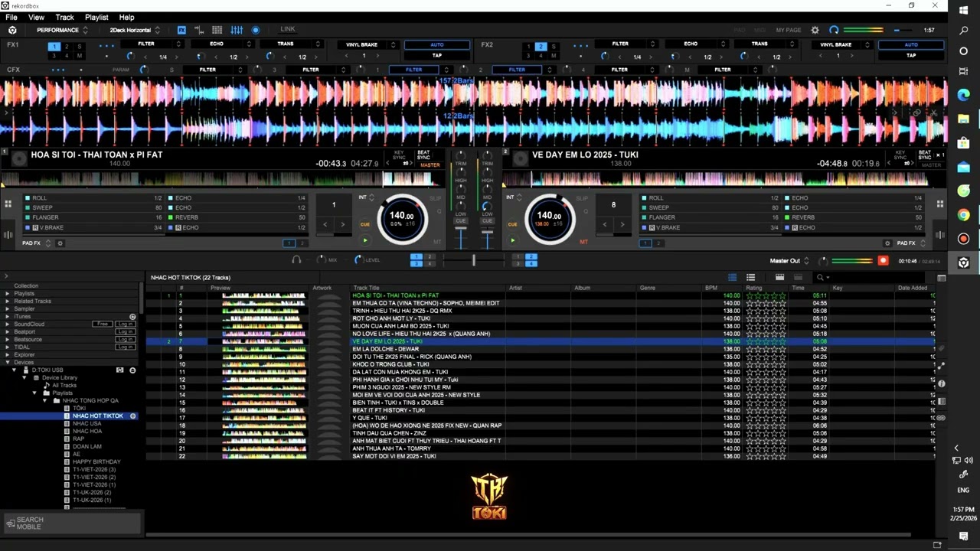Click the link icon on waveform
980x551 pixels.
click(916, 112)
